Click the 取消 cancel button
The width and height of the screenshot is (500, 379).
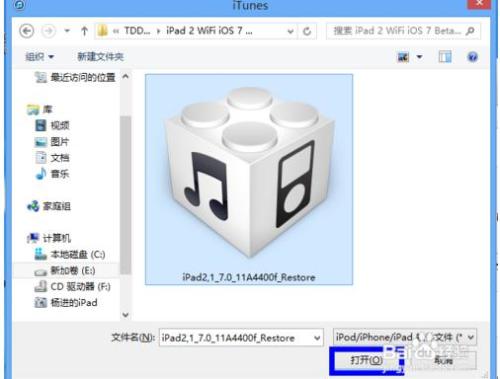point(443,360)
